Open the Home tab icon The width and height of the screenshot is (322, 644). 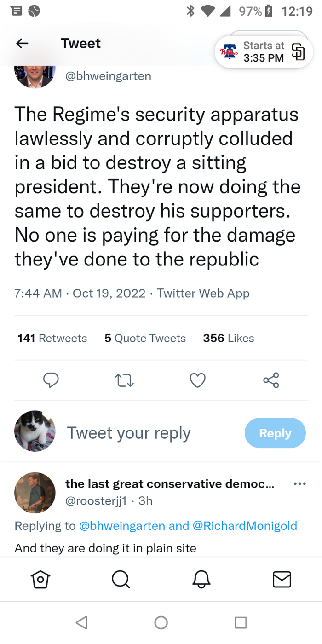point(40,579)
